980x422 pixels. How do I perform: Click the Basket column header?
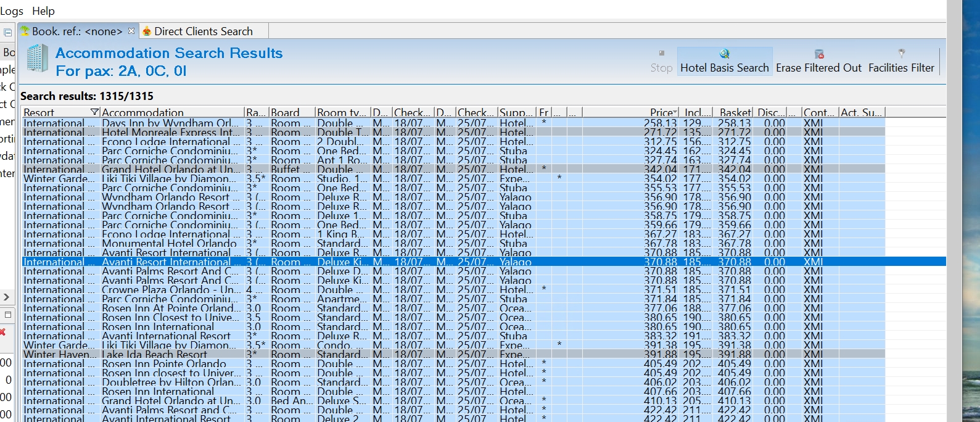pos(734,112)
